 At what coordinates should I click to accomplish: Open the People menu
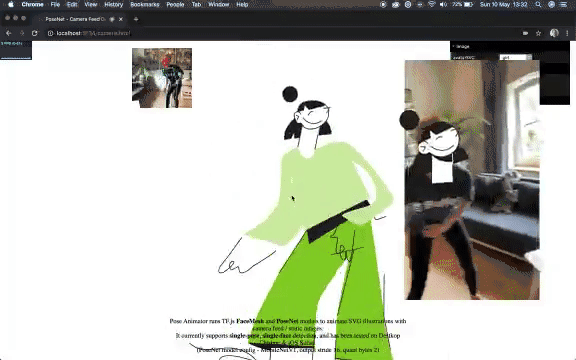pyautogui.click(x=175, y=4)
